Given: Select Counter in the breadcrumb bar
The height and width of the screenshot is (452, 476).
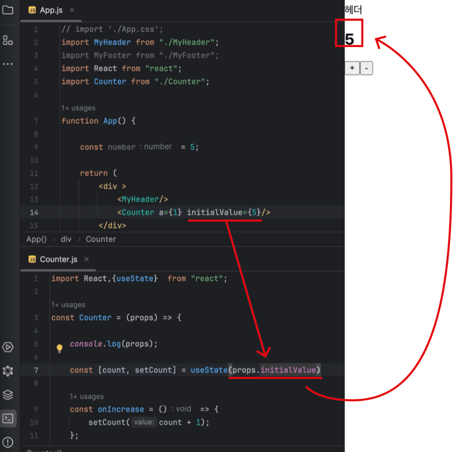Looking at the screenshot, I should coord(101,240).
